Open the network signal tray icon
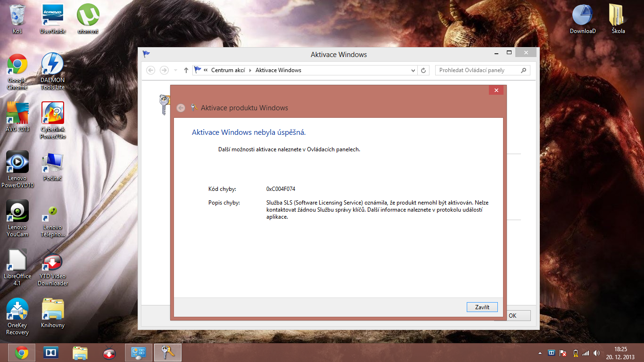The width and height of the screenshot is (644, 362). click(x=586, y=353)
